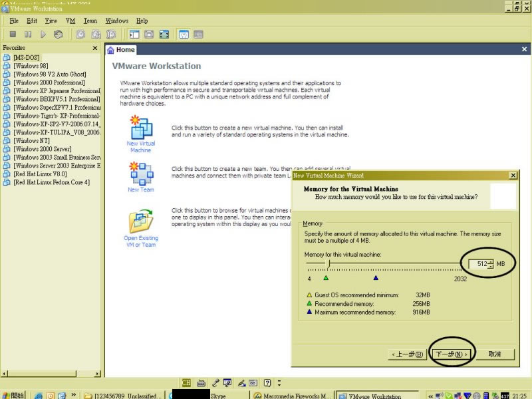Open the VM menu
The image size is (532, 399).
pos(70,21)
